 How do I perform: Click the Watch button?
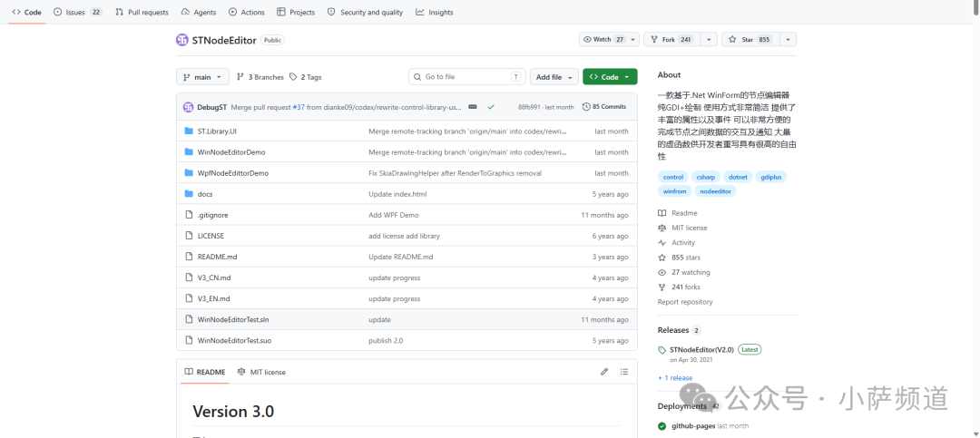click(x=603, y=39)
